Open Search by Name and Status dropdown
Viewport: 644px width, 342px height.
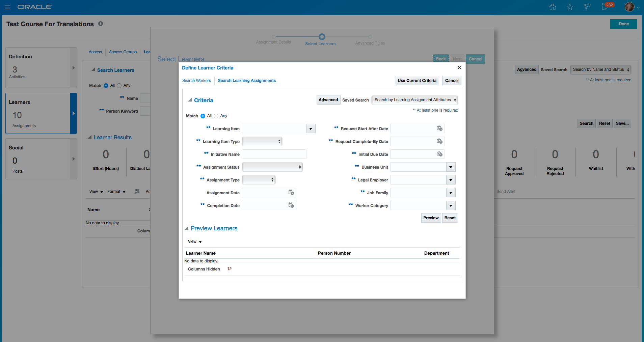(600, 70)
